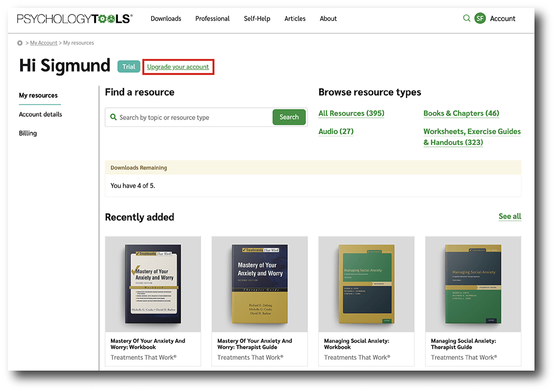Click the Psychology Tools logo
This screenshot has height=392, width=556.
coord(75,18)
